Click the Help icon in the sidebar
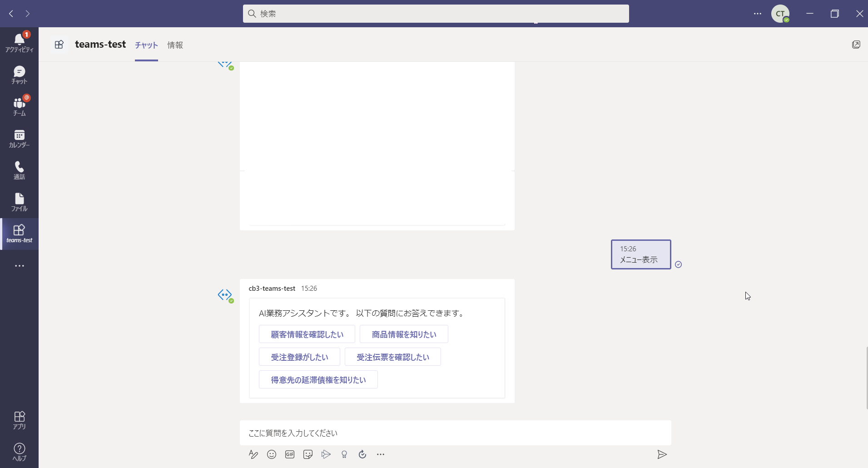This screenshot has height=468, width=868. click(x=19, y=452)
